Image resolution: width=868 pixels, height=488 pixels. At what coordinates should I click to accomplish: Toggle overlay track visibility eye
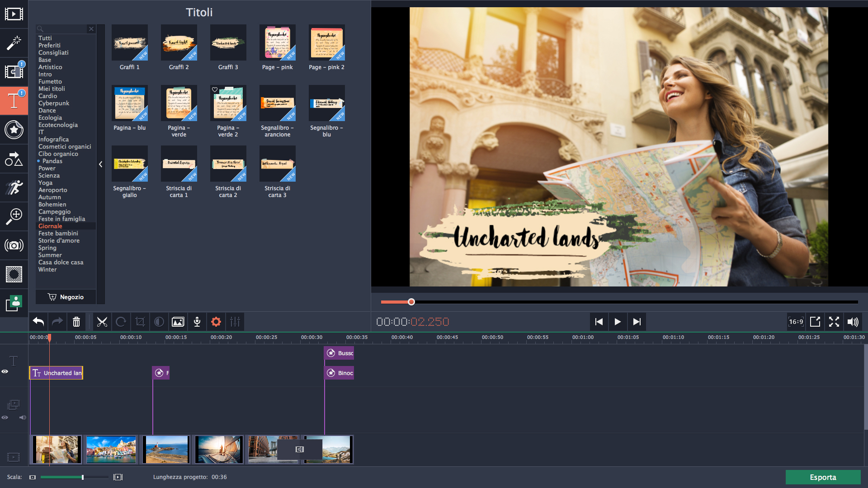click(x=5, y=418)
